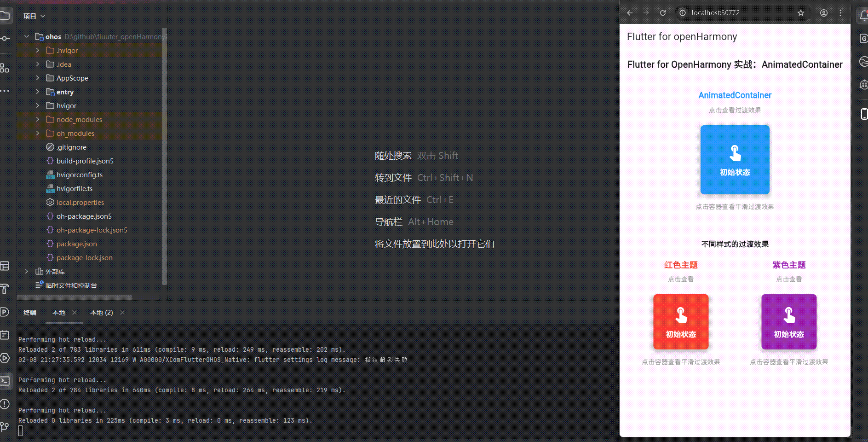The width and height of the screenshot is (868, 442).
Task: Open the Git branch tool window icon
Action: 5,427
